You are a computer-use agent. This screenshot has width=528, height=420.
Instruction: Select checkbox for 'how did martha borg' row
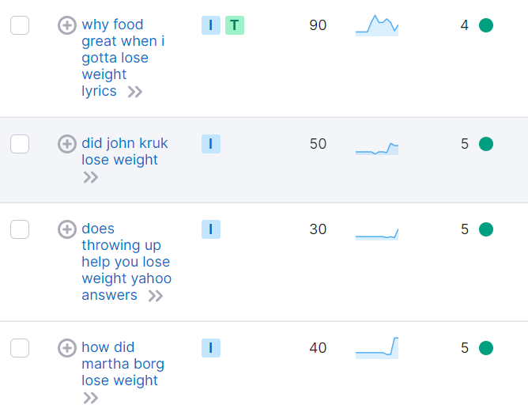20,348
